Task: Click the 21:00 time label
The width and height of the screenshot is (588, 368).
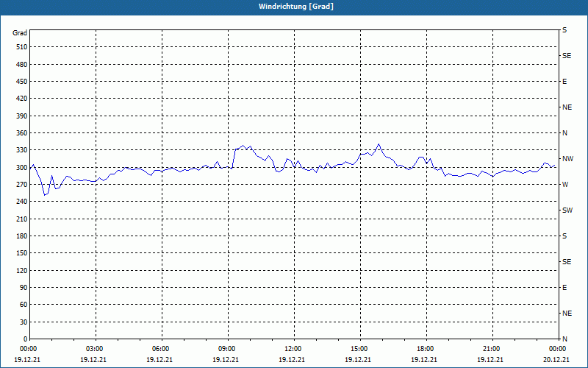Action: point(491,349)
